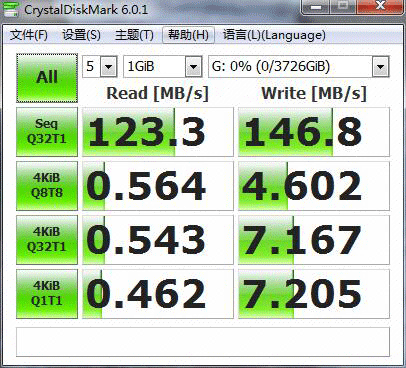
Task: Click the 4KiB Q1T1 read result 0.462
Action: 158,294
